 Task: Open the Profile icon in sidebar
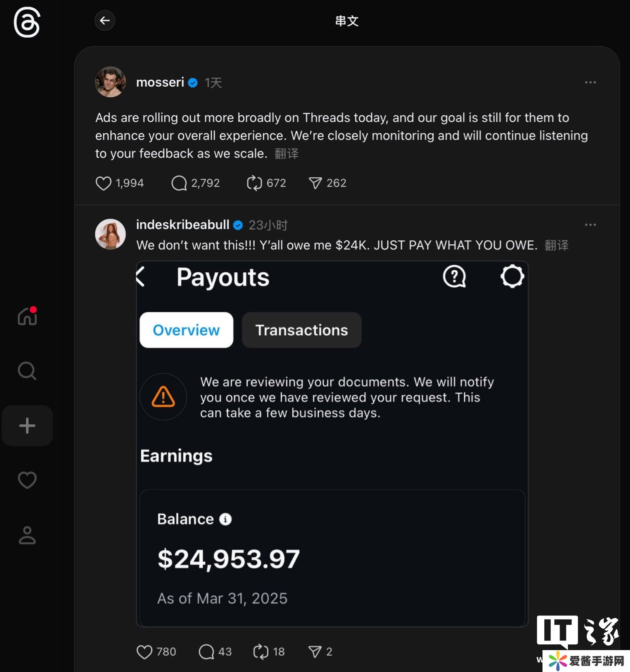click(x=27, y=535)
